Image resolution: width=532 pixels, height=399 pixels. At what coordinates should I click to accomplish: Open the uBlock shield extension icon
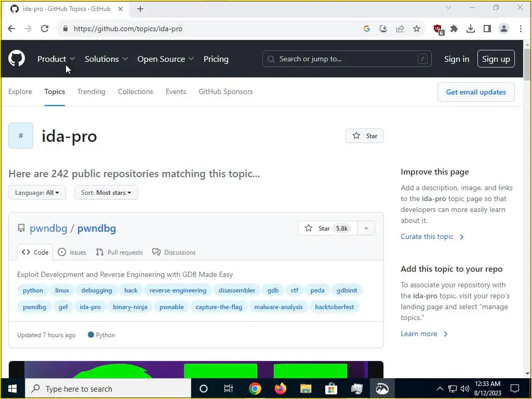pyautogui.click(x=438, y=30)
